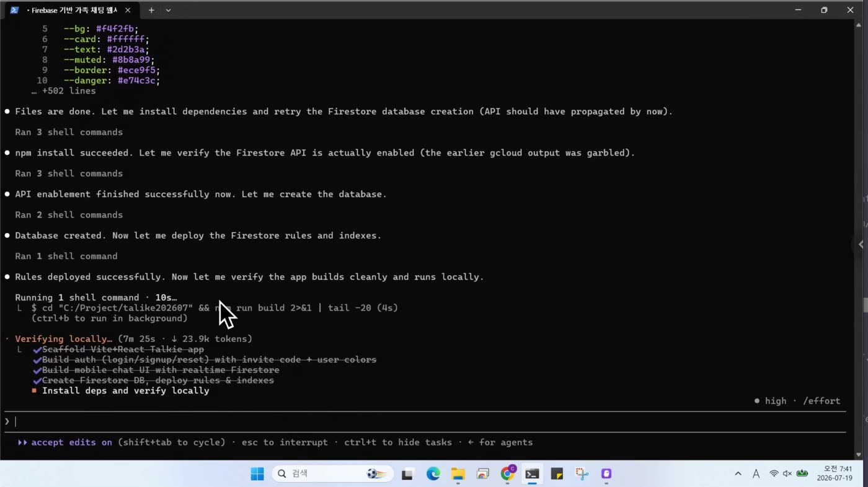This screenshot has height=487, width=868.
Task: Click "Rules deployed successfully" message line
Action: tap(249, 277)
